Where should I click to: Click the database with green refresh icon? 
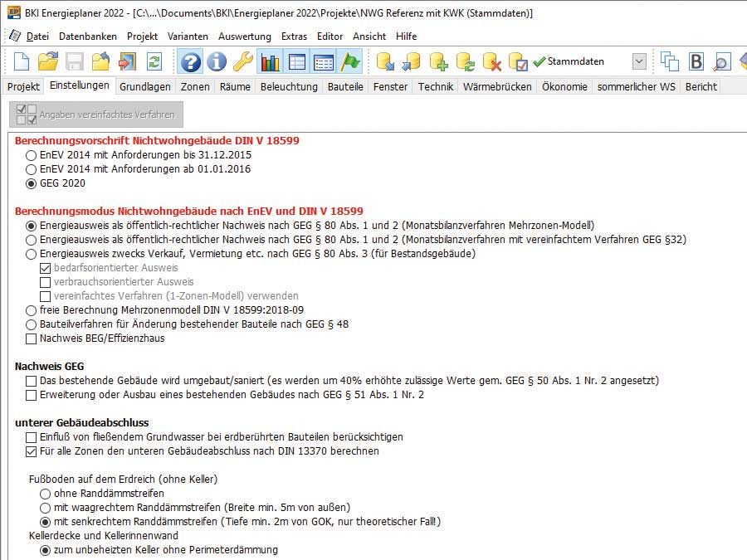tap(465, 62)
